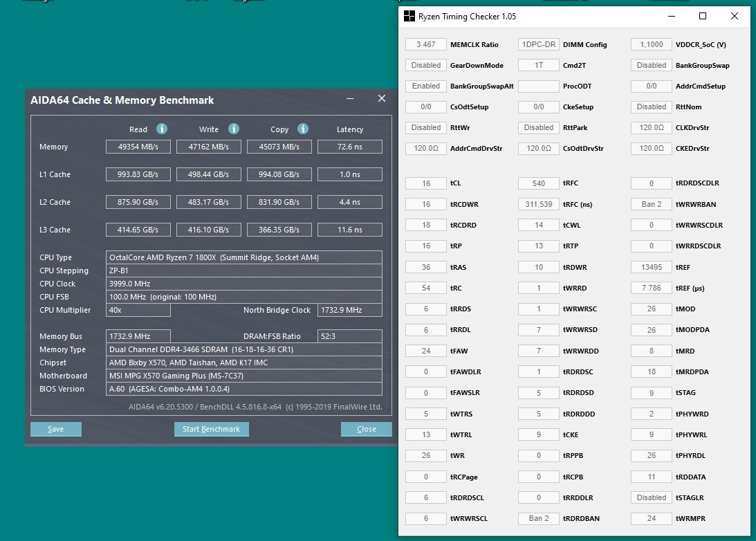Click the tRFC (ns) value 311,539
The width and height of the screenshot is (756, 541).
539,204
